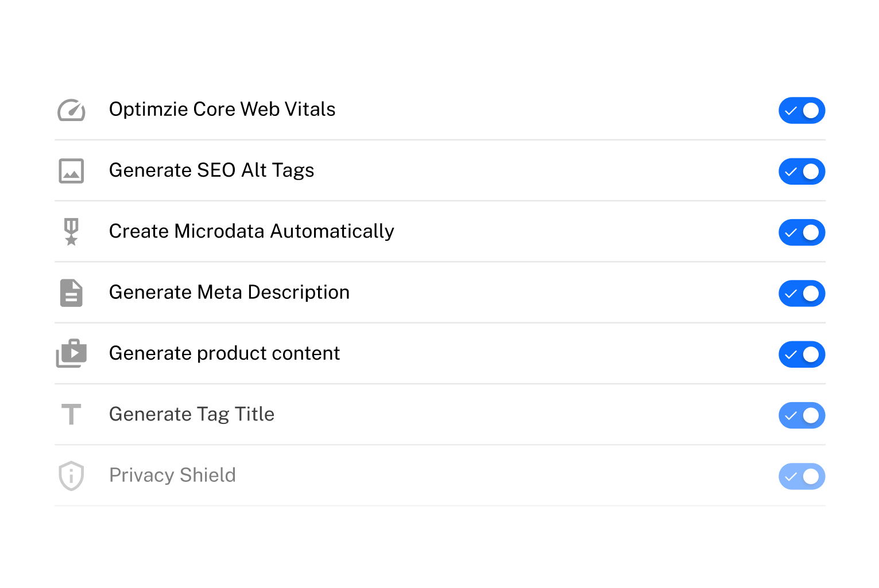Toggle off Optimzie Core Web Vitals switch
This screenshot has height=588, width=879.
click(801, 110)
